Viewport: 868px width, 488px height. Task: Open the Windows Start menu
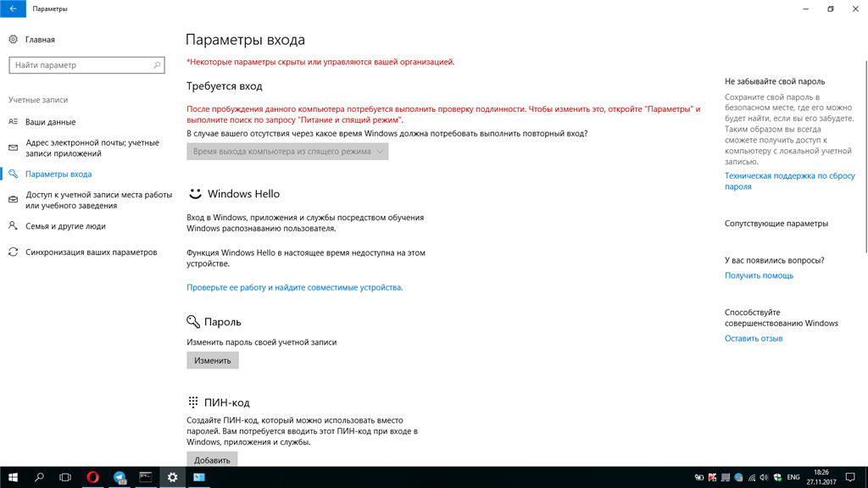coord(13,477)
